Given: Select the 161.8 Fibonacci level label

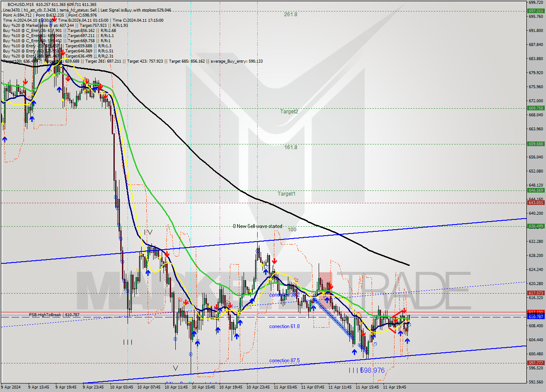Looking at the screenshot, I should coord(290,147).
